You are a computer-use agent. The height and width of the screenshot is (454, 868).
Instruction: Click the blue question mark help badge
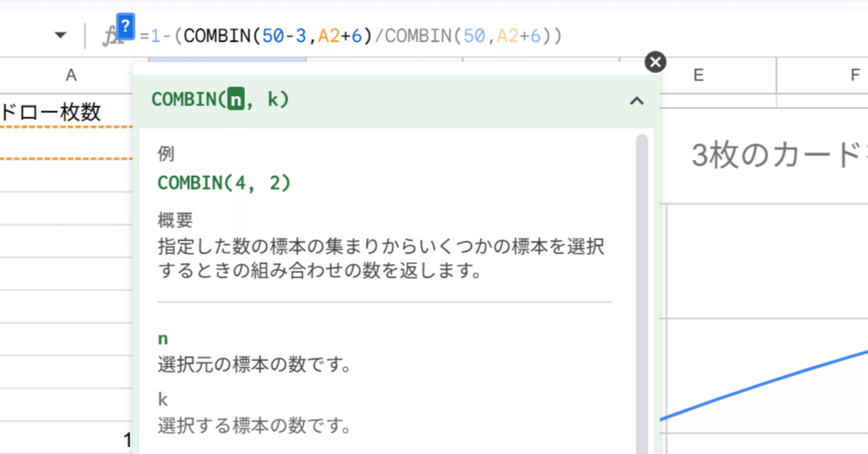pos(126,25)
